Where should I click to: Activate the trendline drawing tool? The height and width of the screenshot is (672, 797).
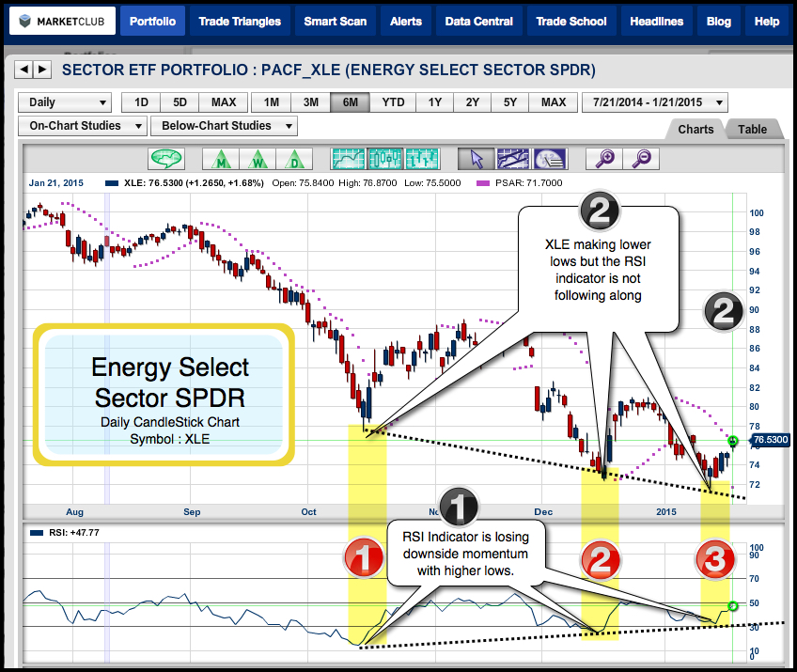[512, 159]
